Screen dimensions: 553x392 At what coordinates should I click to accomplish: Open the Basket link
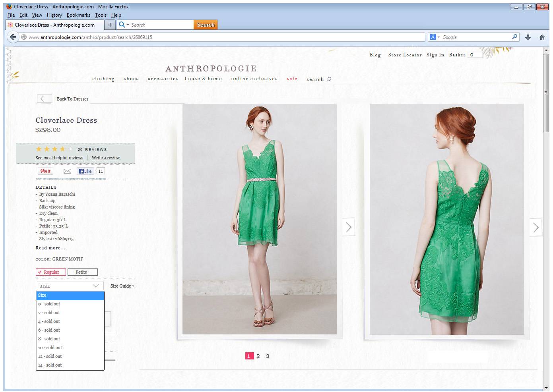[x=457, y=55]
